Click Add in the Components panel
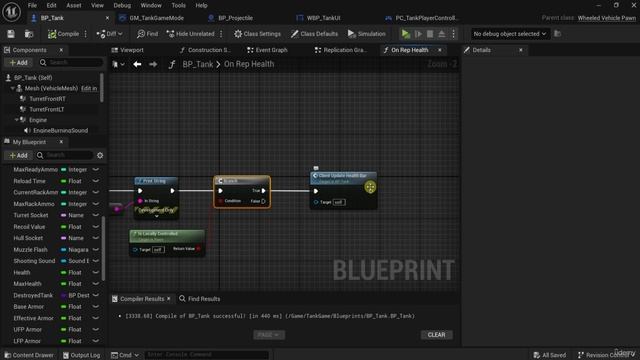 point(18,62)
